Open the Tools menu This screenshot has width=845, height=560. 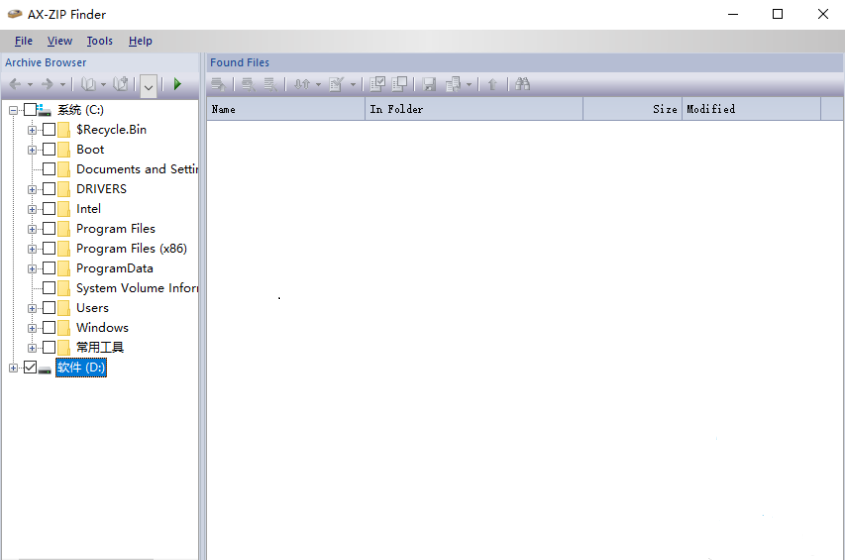point(99,41)
